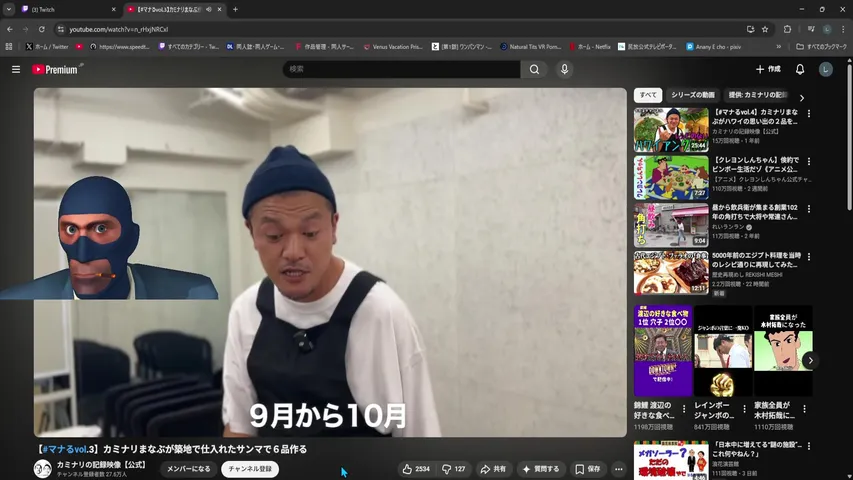Open options for レインボージャンボ short
This screenshot has width=853, height=480.
[744, 409]
